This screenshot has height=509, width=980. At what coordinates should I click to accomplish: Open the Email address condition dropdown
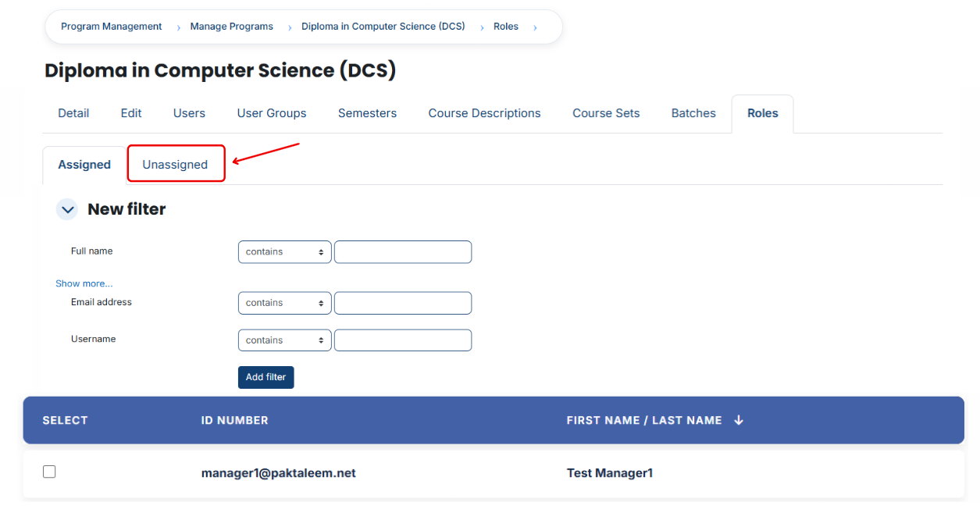(284, 303)
